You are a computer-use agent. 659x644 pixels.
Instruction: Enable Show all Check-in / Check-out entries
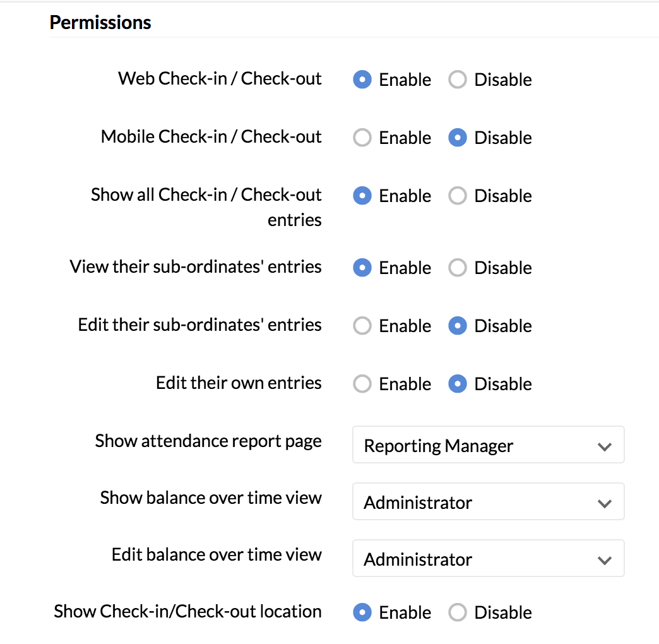point(362,196)
